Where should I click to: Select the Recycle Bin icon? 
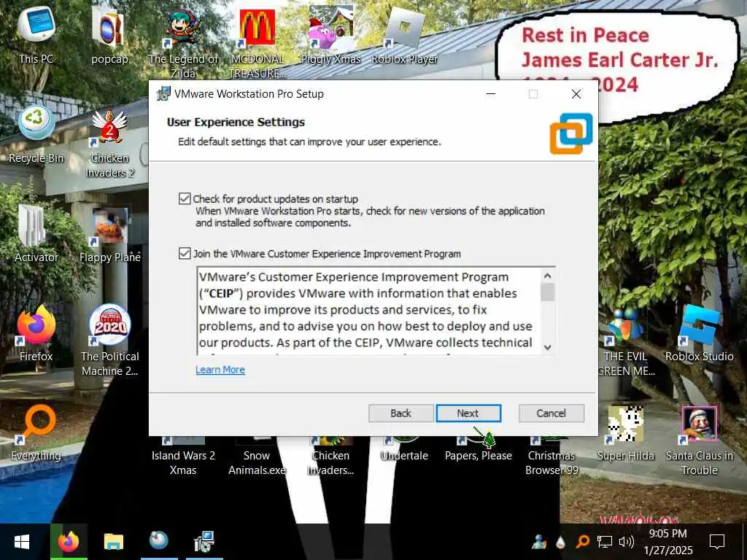tap(36, 136)
